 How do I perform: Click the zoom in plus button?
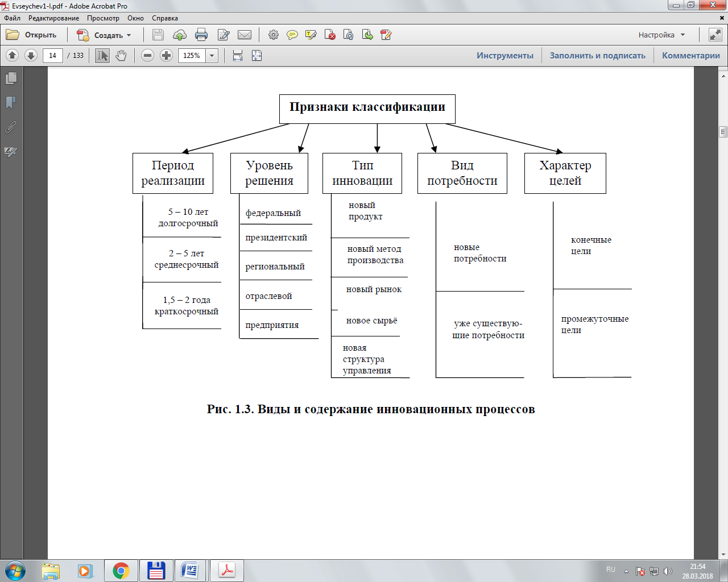coord(166,56)
